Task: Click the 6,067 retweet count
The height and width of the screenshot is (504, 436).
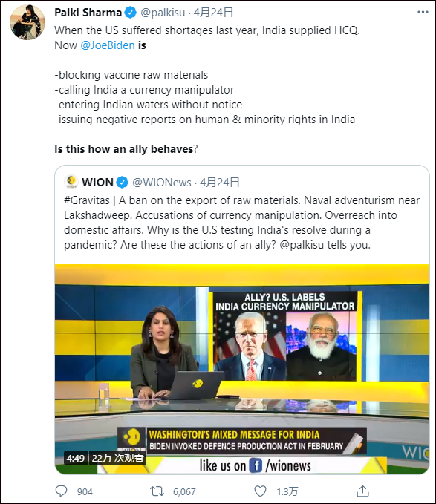Action: (x=184, y=491)
